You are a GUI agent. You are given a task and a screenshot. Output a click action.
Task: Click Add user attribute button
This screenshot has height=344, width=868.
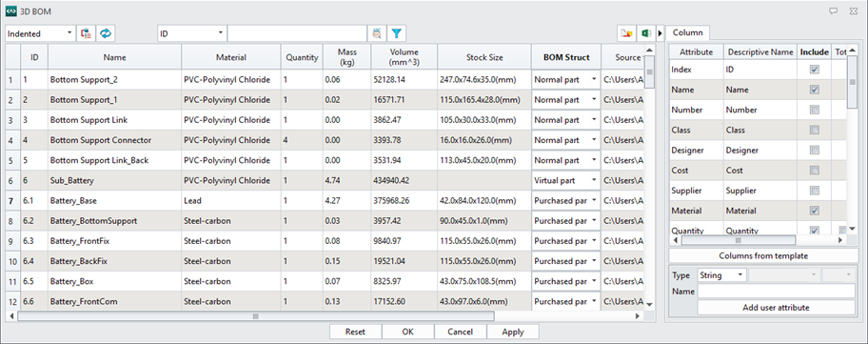(776, 308)
